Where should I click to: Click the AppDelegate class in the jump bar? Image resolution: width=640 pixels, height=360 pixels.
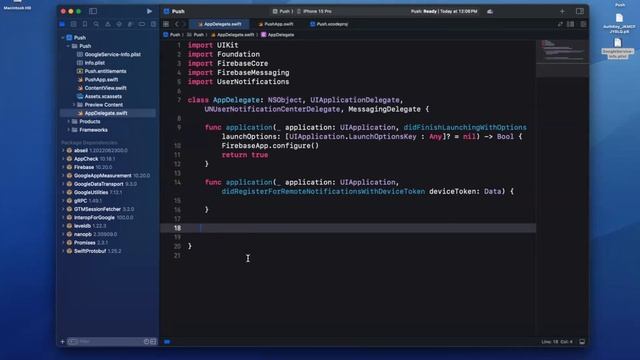click(x=278, y=35)
